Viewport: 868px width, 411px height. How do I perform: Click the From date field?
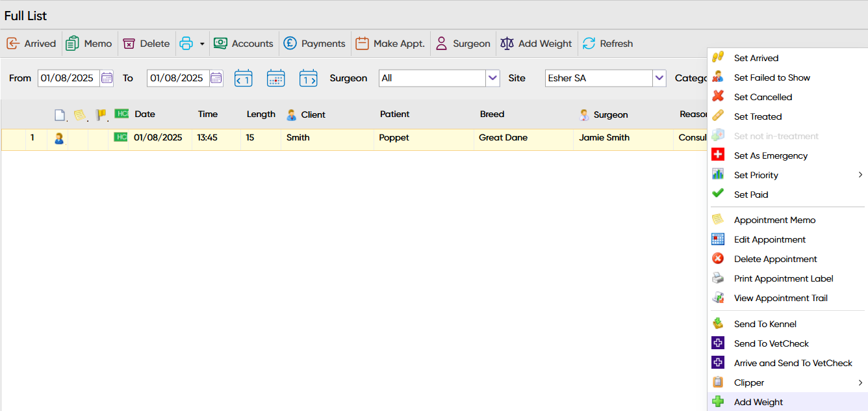pos(69,78)
